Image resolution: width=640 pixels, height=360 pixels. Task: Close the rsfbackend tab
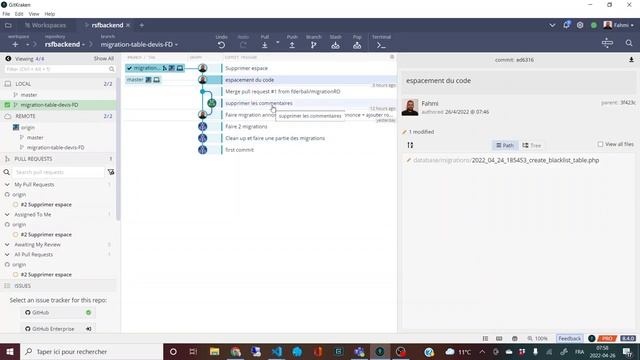pos(128,25)
